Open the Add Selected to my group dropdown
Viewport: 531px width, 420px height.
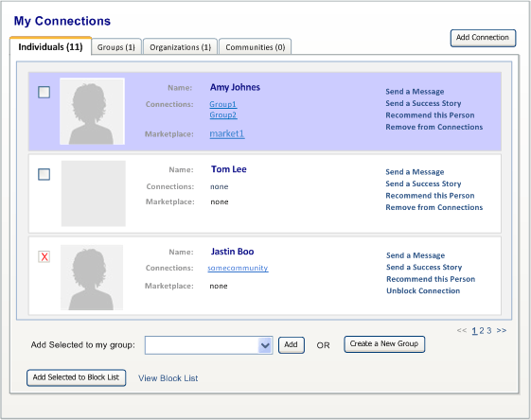coord(208,345)
